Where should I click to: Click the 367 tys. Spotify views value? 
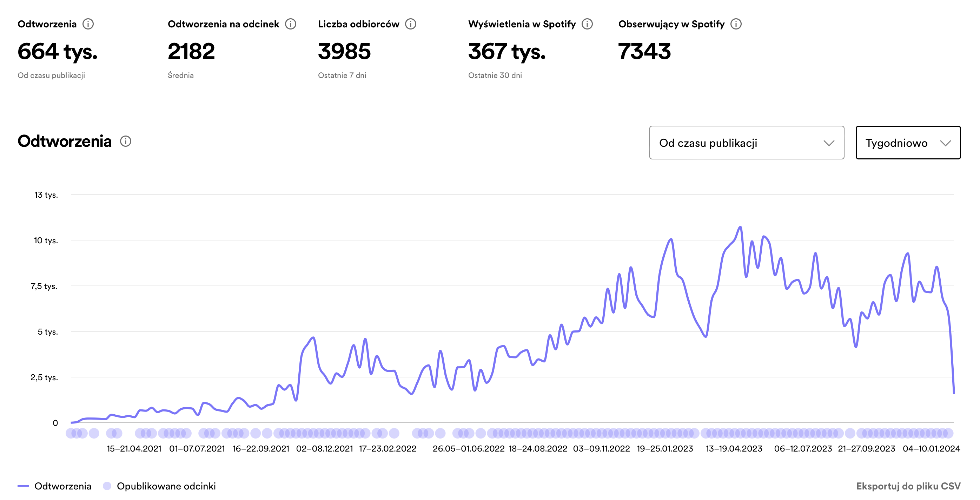click(507, 51)
